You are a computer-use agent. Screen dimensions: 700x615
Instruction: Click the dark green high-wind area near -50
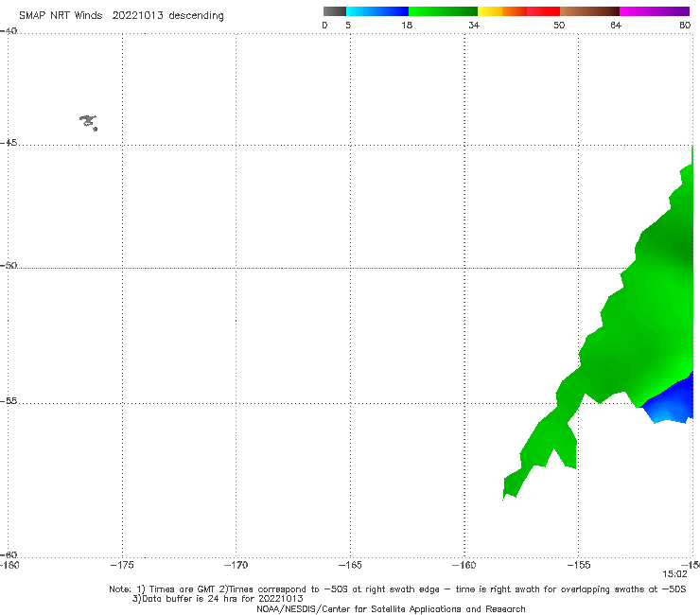[x=674, y=248]
